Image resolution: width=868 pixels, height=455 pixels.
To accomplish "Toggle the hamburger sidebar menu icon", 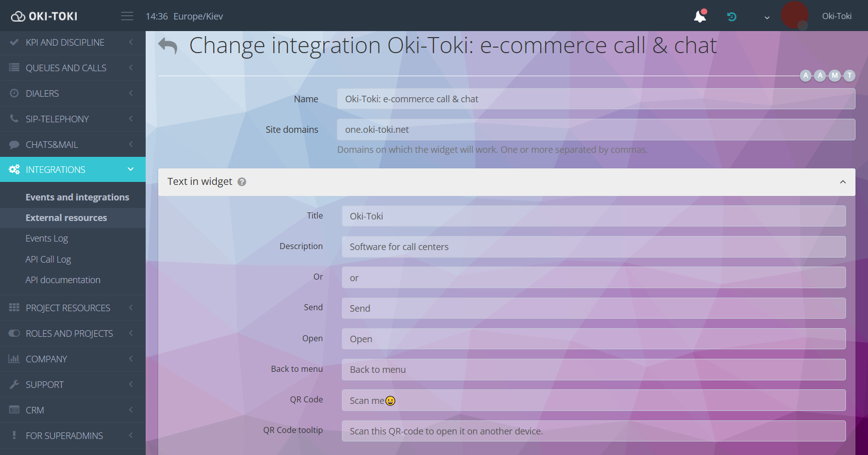I will (x=127, y=16).
